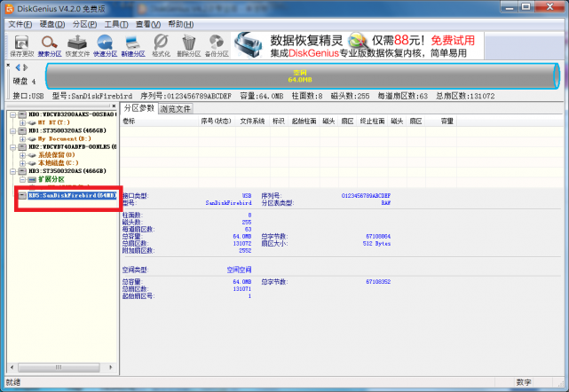Viewport: 569px width, 392px height.
Task: Launch the 快速分区 quick partition tool
Action: tap(106, 46)
